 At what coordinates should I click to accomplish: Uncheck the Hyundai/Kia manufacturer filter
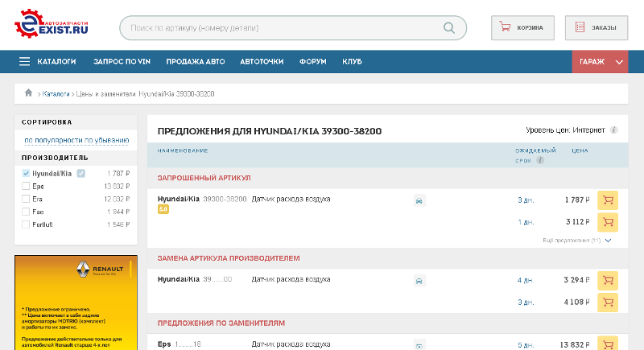click(x=27, y=173)
